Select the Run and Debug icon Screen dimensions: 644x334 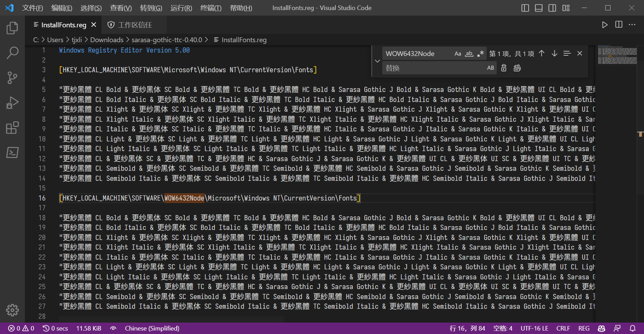pos(12,103)
